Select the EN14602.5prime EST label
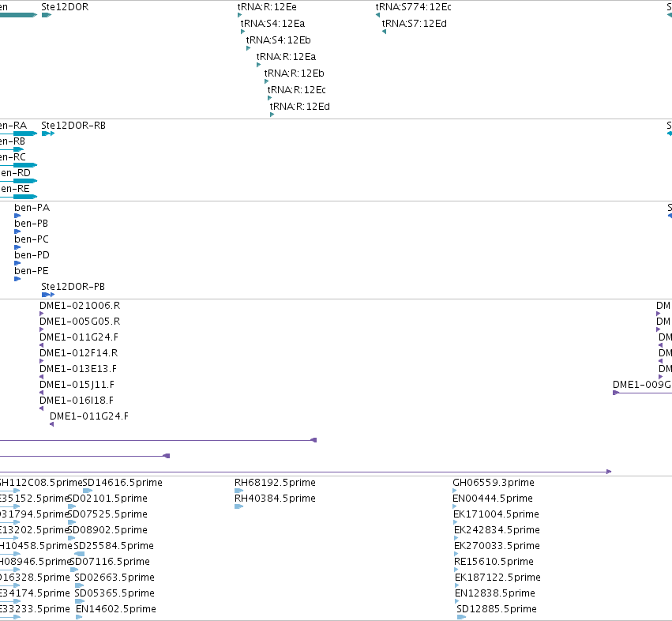672x621 pixels. (116, 609)
